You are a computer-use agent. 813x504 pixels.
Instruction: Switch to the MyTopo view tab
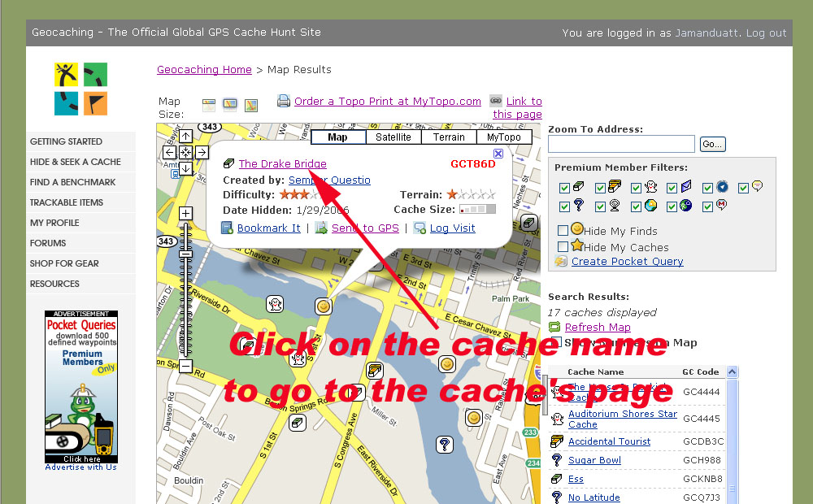pyautogui.click(x=503, y=137)
